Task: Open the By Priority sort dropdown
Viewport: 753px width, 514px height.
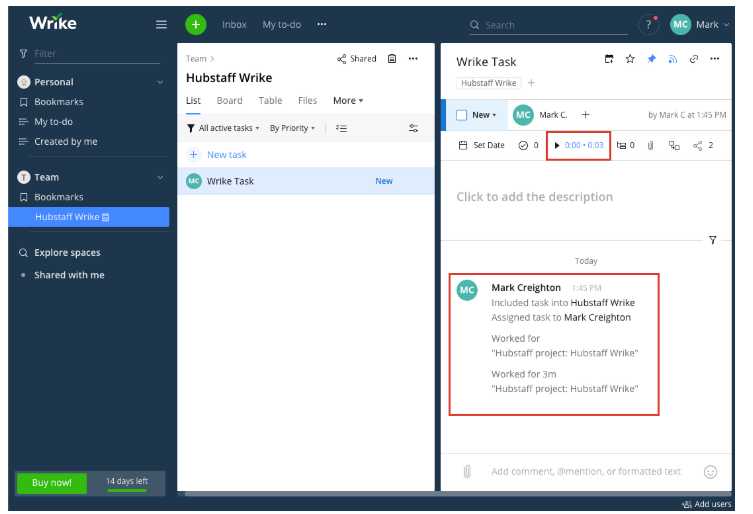Action: [x=292, y=128]
